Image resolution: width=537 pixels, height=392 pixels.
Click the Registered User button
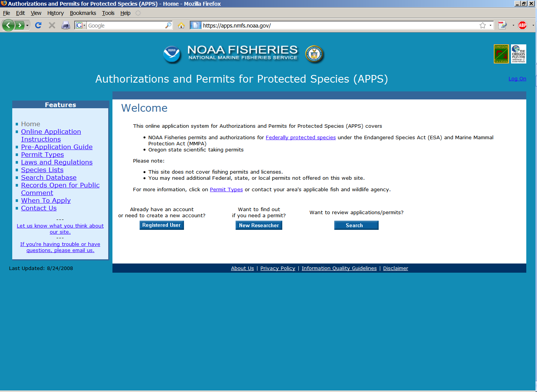162,225
